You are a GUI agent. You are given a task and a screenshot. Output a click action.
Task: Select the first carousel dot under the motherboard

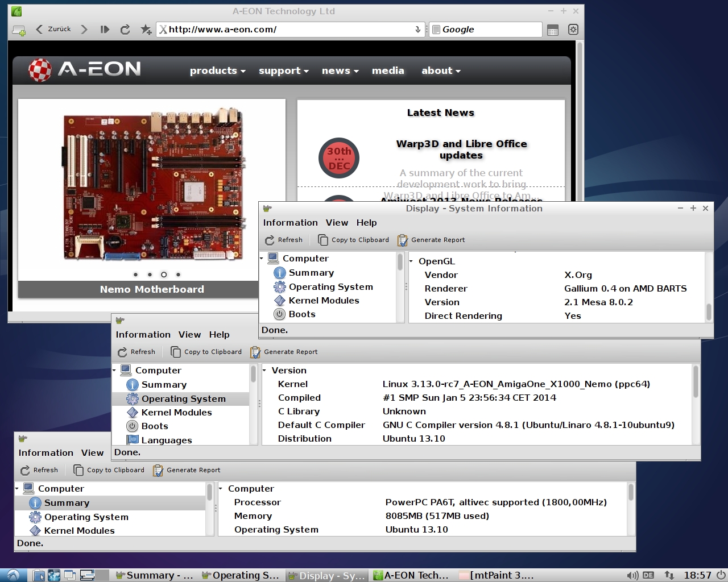coord(135,275)
